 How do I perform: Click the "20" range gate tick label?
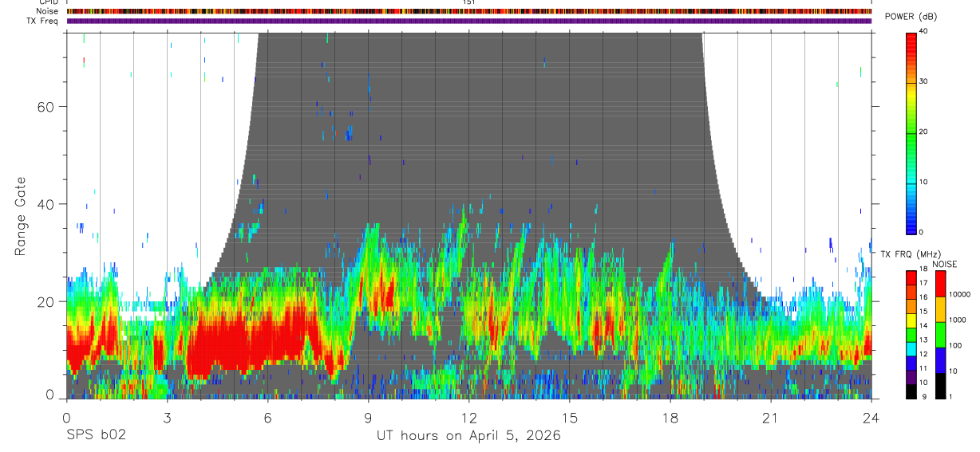(46, 301)
